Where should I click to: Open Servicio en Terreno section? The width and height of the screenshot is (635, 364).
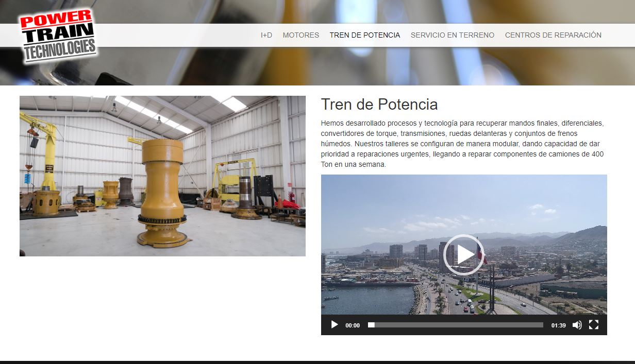(453, 35)
